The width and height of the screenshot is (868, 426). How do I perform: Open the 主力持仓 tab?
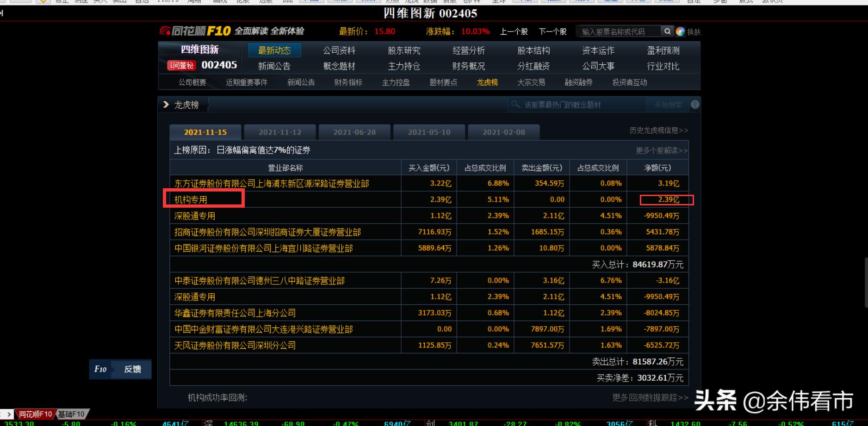point(404,66)
